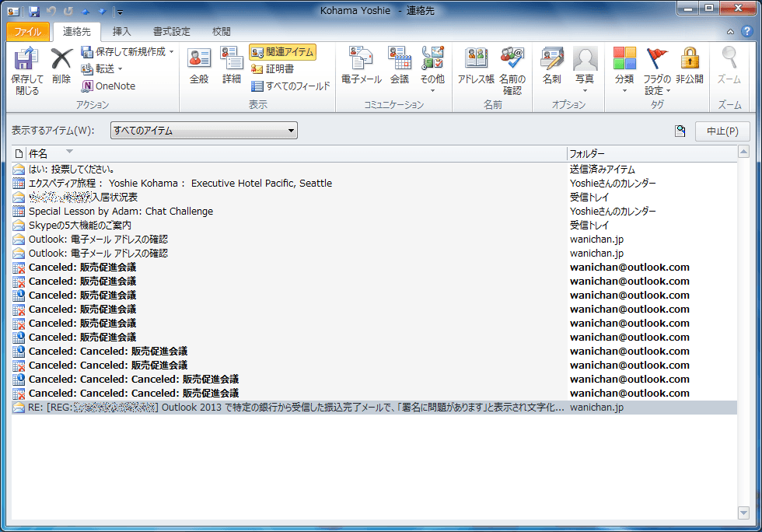Open the Categorize (分類) dropdown

tap(624, 71)
